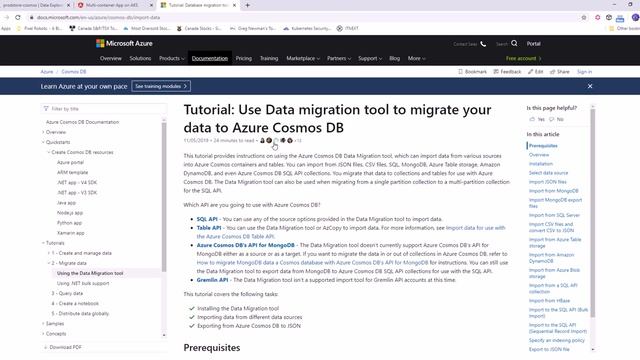
Task: Click the Bookmark icon in page toolbar
Action: coord(460,71)
